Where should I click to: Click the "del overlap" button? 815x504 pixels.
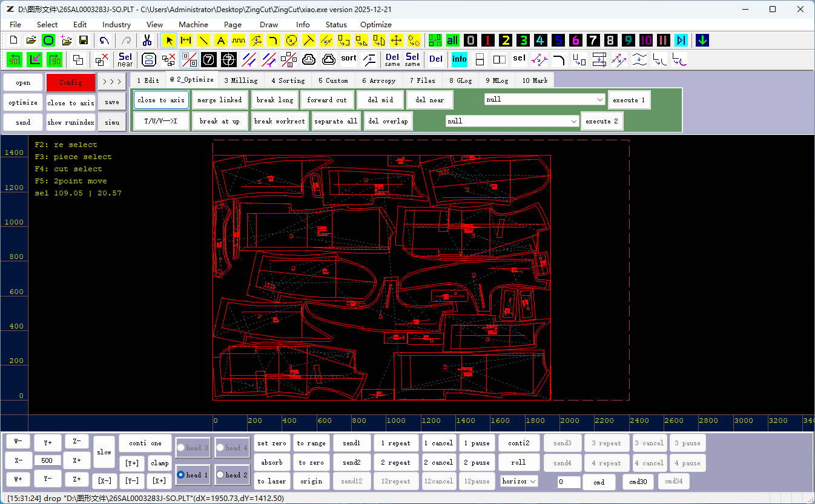[388, 121]
